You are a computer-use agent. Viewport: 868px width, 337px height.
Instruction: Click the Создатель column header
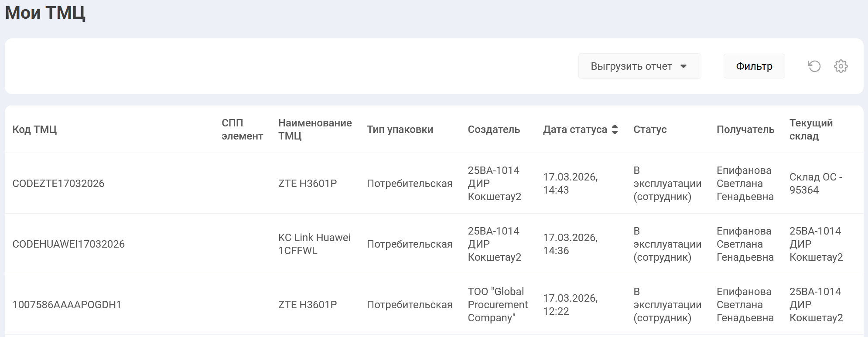pos(493,129)
